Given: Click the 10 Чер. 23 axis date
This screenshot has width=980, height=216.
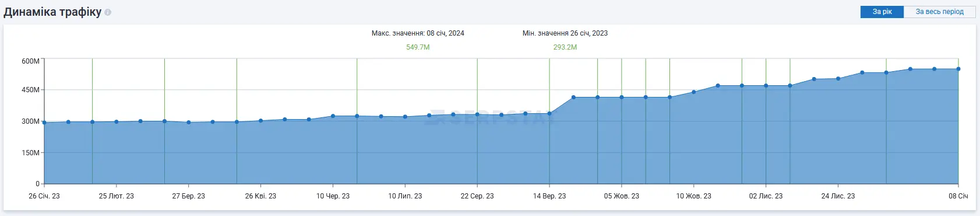Looking at the screenshot, I should (x=333, y=196).
